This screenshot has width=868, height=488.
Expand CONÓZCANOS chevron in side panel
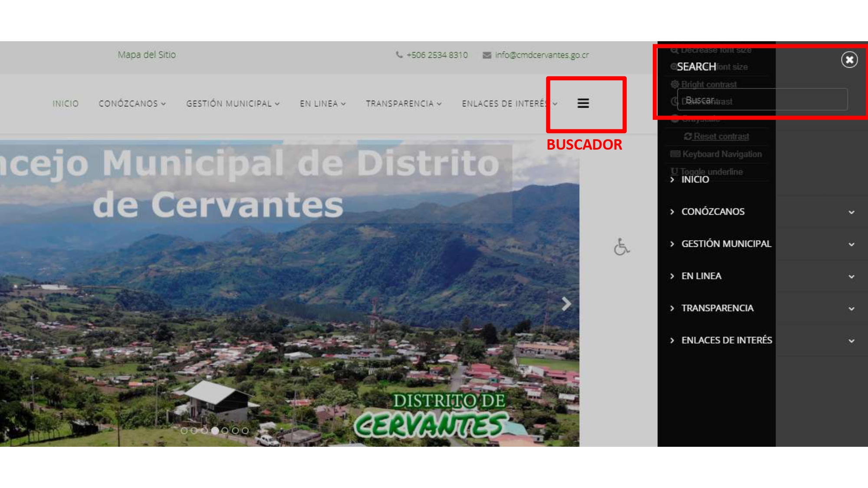pyautogui.click(x=851, y=212)
